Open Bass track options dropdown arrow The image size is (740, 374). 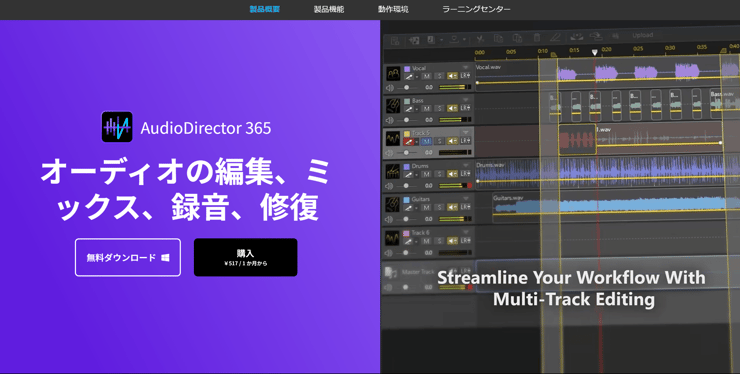(x=465, y=100)
